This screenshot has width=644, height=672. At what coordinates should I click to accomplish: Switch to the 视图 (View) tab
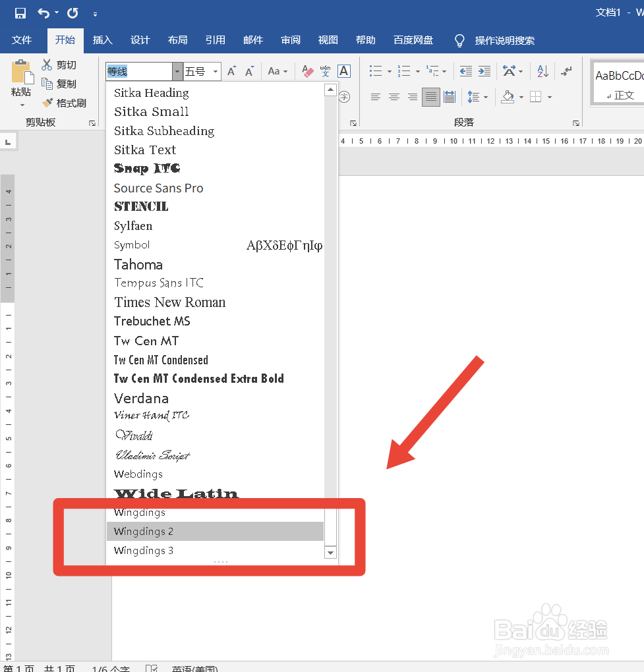click(x=328, y=40)
